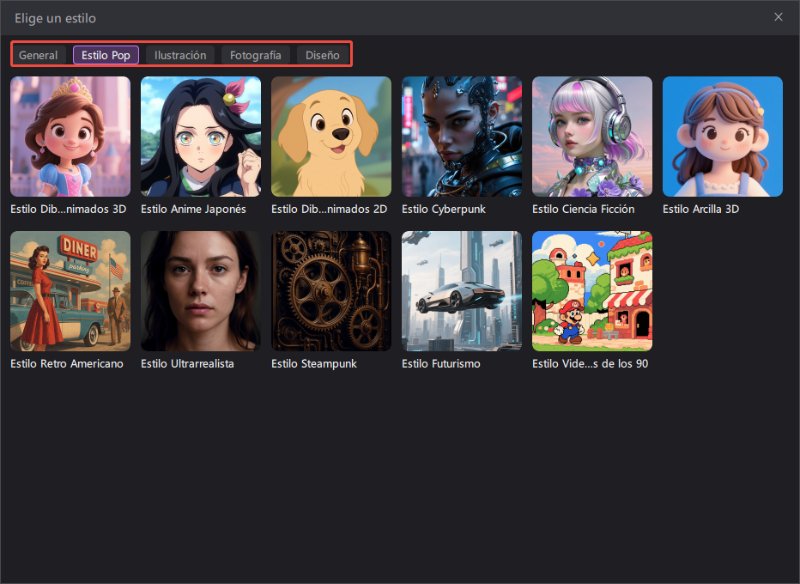Open the Diseño tab

(322, 55)
